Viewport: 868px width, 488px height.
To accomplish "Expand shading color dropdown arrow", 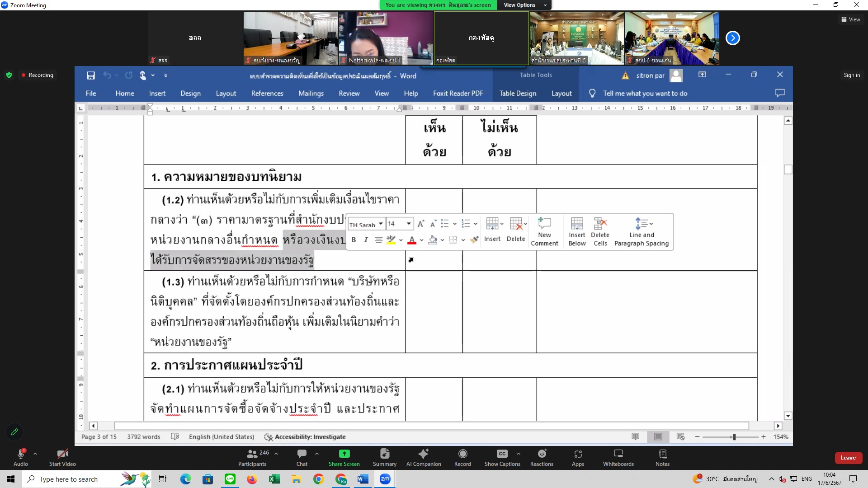I will [442, 240].
